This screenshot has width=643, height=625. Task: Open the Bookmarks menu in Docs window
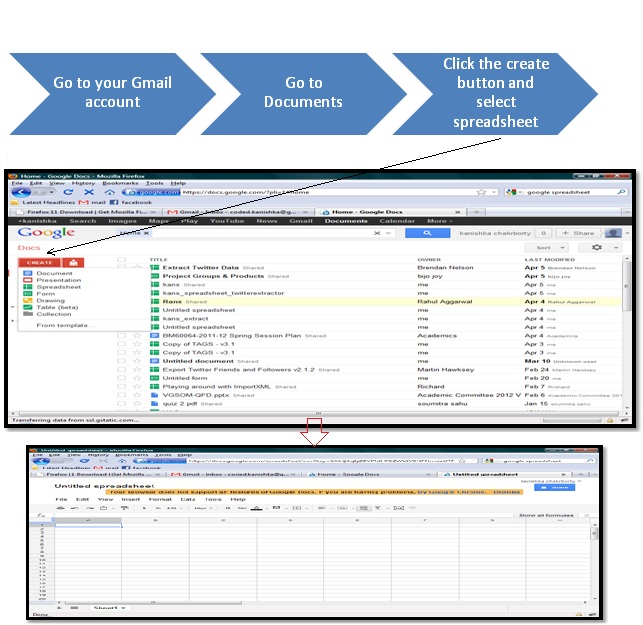click(120, 183)
